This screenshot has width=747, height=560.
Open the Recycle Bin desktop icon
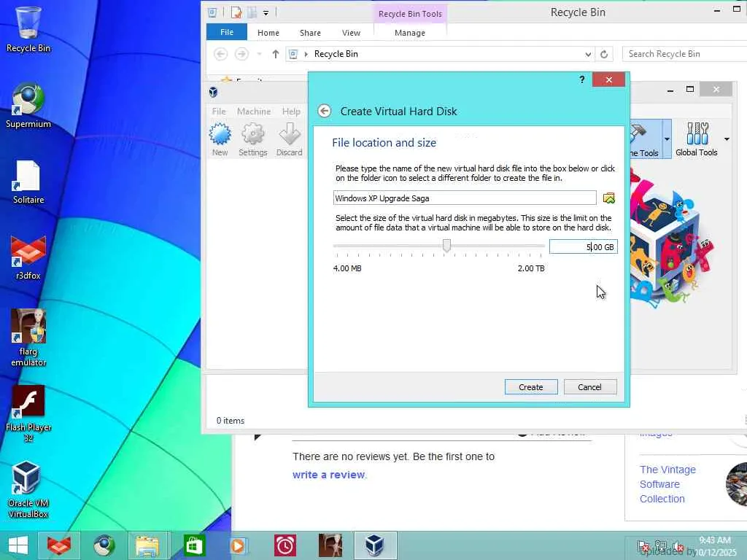[x=28, y=28]
